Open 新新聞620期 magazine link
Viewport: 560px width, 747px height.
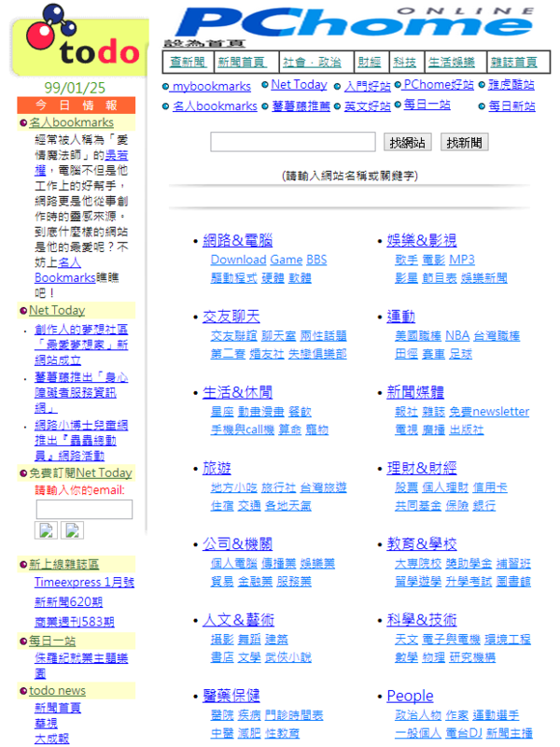click(68, 602)
